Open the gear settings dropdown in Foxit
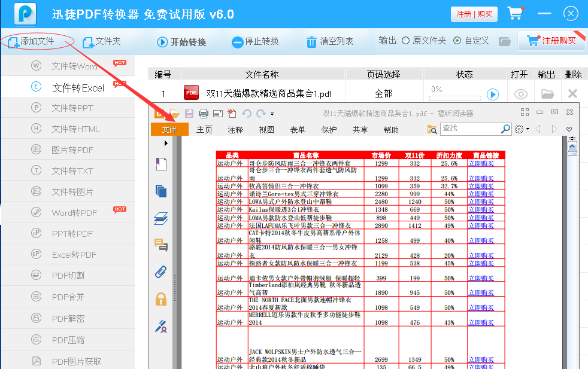Image resolution: width=588 pixels, height=369 pixels. point(522,129)
